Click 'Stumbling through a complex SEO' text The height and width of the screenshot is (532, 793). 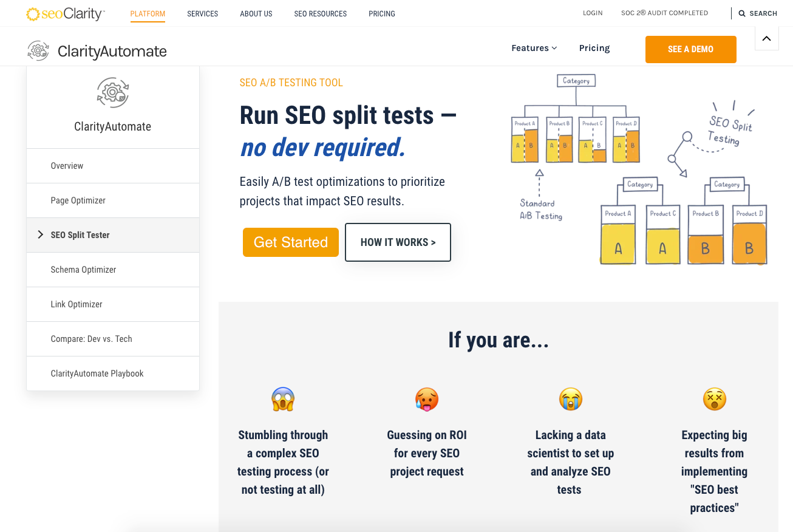pyautogui.click(x=283, y=462)
